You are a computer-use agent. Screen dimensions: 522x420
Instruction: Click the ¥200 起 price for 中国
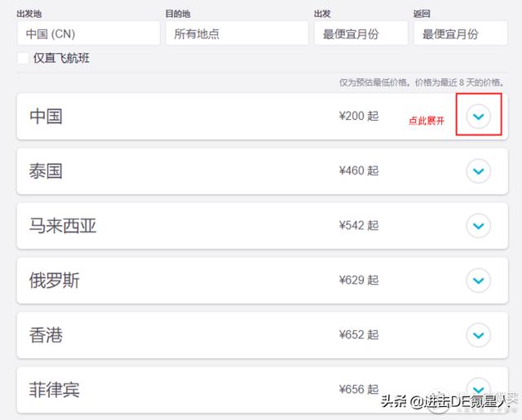(x=359, y=116)
